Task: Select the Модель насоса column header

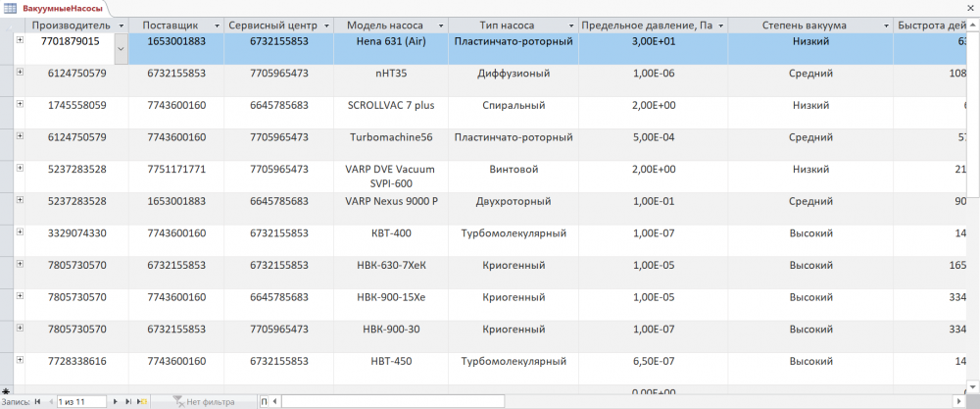Action: pos(385,26)
